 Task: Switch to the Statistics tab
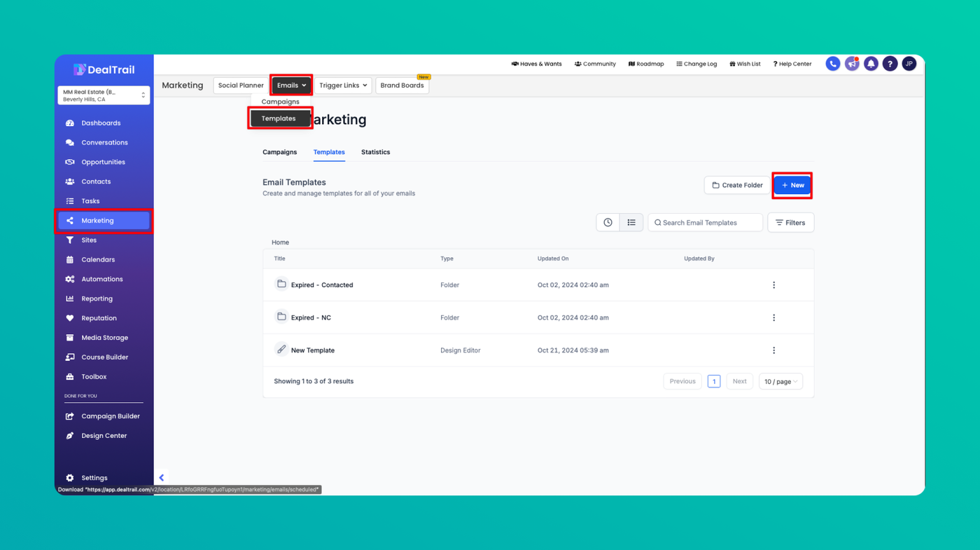click(x=375, y=152)
